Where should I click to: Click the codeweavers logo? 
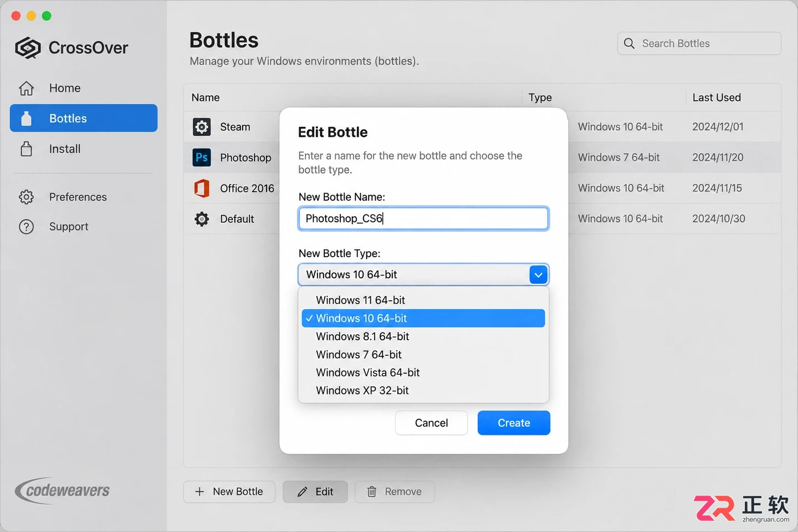point(62,490)
